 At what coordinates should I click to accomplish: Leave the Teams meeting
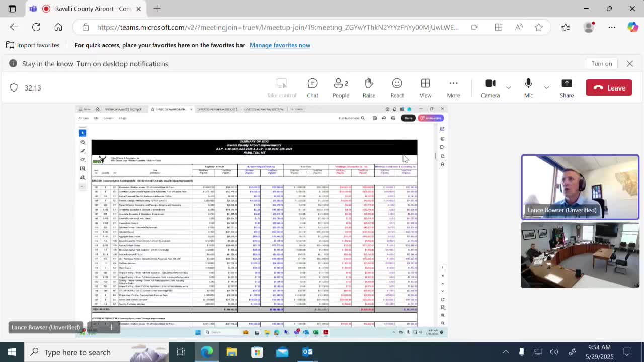608,88
